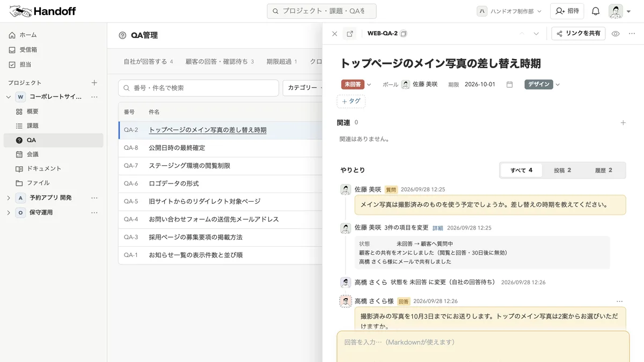Open row QA-1 お知らせ一覧の表示件数と並び順
This screenshot has width=644, height=362.
click(x=221, y=255)
